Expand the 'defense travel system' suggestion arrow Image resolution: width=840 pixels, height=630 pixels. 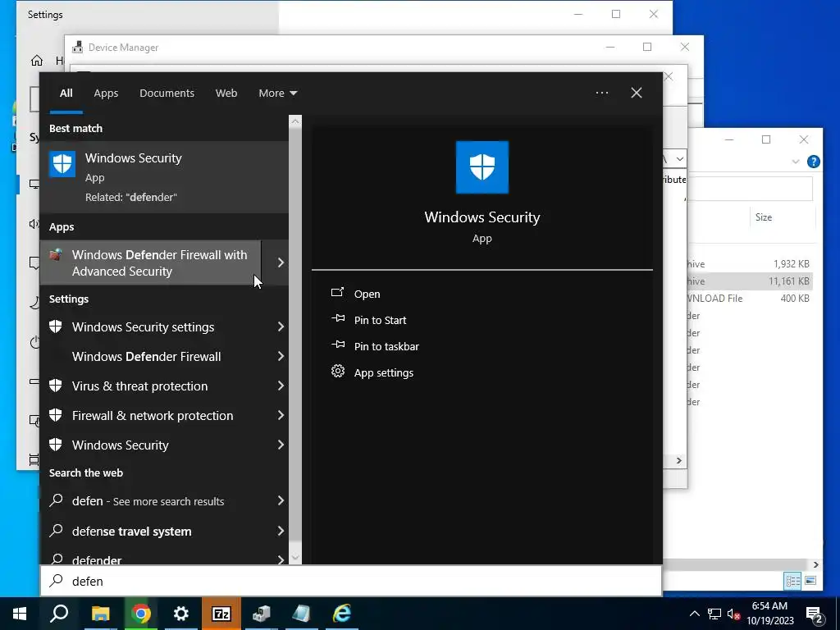point(281,531)
